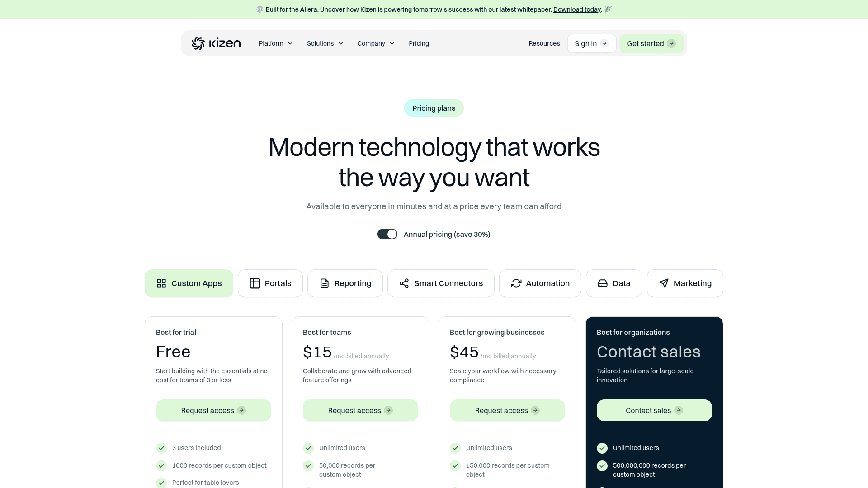Click the Get started button
868x488 pixels.
[651, 43]
